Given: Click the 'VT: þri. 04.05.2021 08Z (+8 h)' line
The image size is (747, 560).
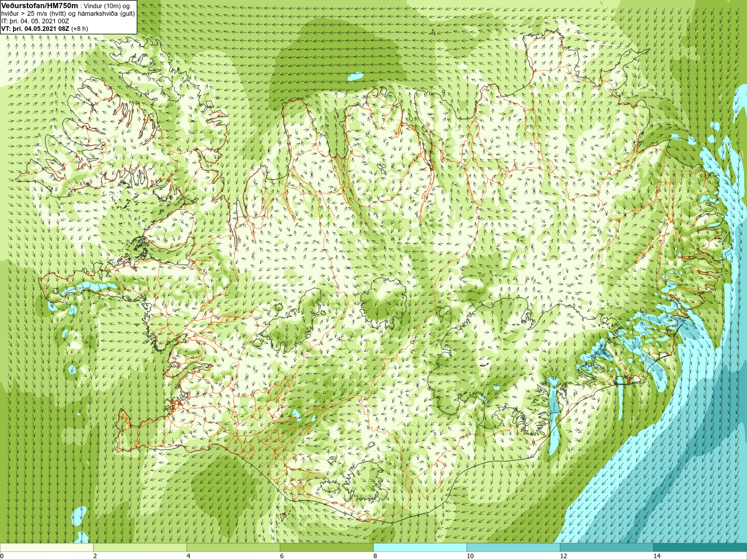Looking at the screenshot, I should pyautogui.click(x=45, y=28).
